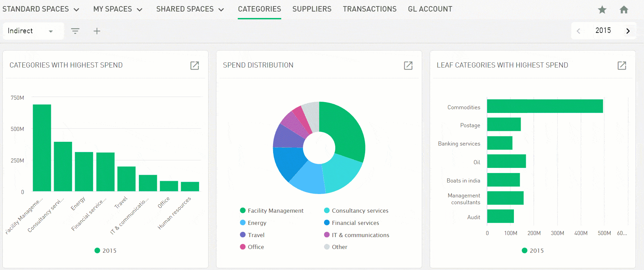The width and height of the screenshot is (644, 270).
Task: Go to the home icon
Action: point(624,10)
